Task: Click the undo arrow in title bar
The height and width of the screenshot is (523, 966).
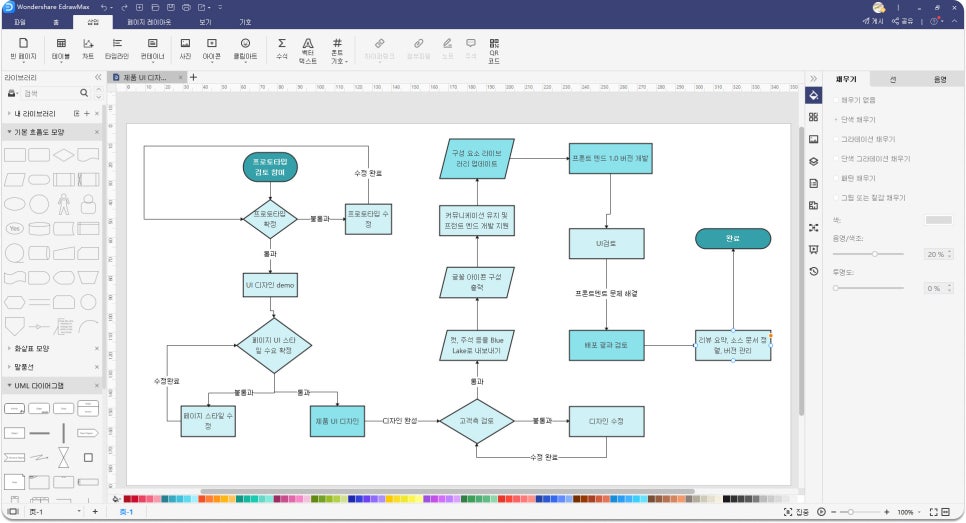Action: (104, 7)
